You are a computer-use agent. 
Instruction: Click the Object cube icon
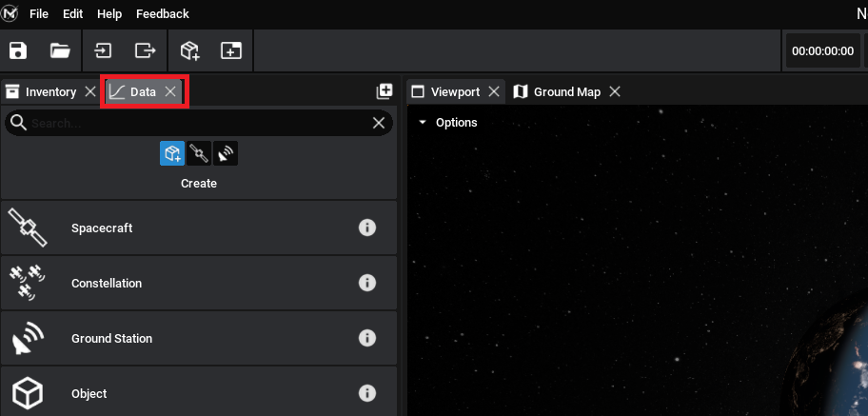pos(28,393)
